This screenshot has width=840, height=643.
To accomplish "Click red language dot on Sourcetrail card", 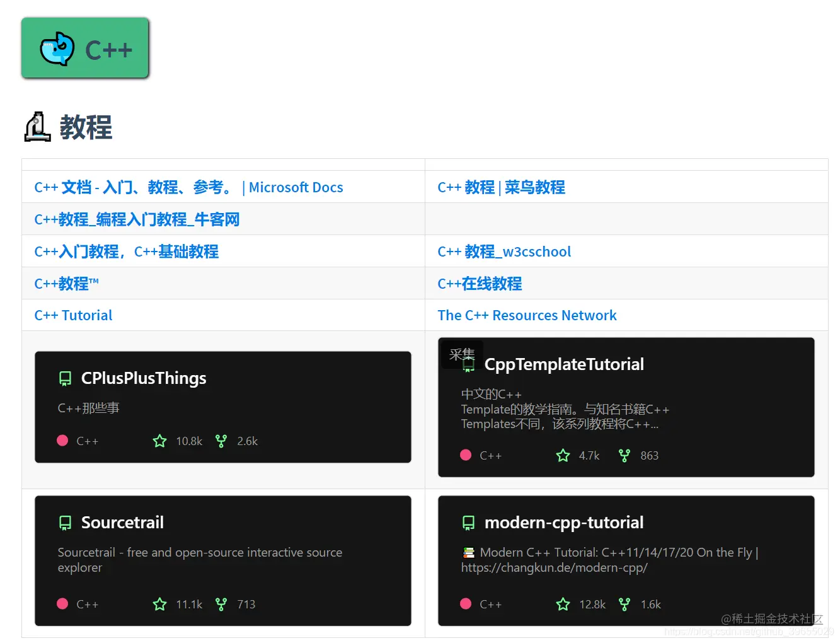I will coord(62,604).
